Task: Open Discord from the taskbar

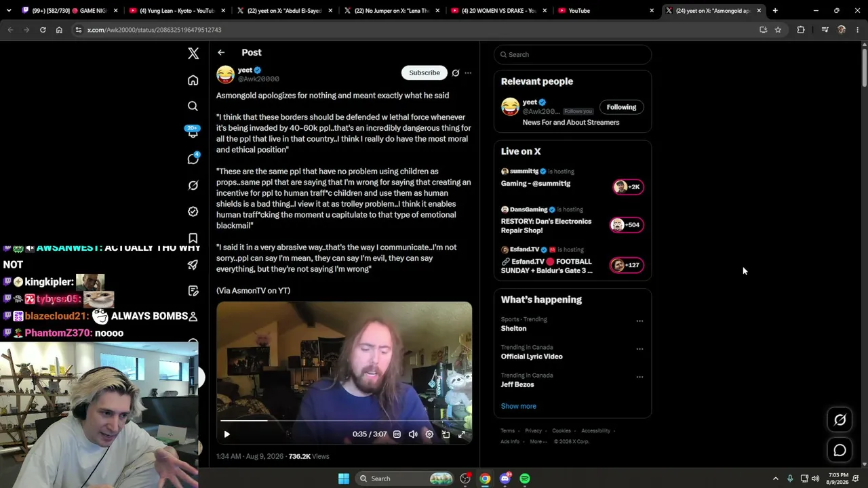Action: (x=505, y=479)
